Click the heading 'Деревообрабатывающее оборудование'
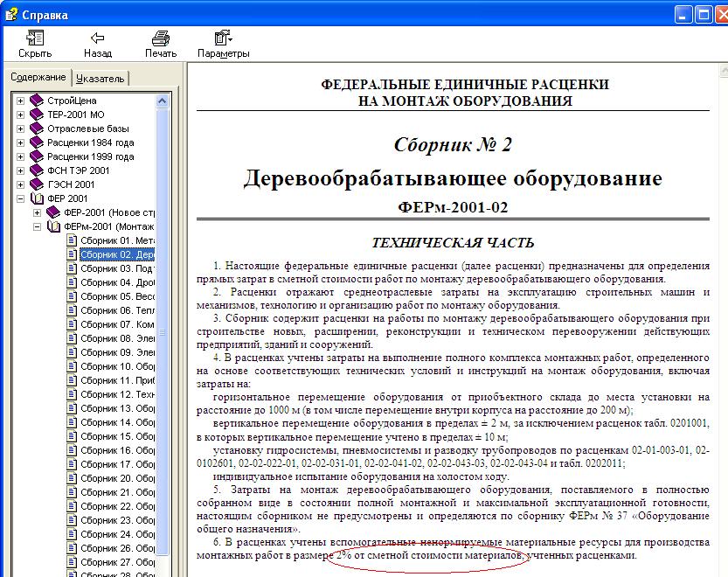 tap(453, 179)
